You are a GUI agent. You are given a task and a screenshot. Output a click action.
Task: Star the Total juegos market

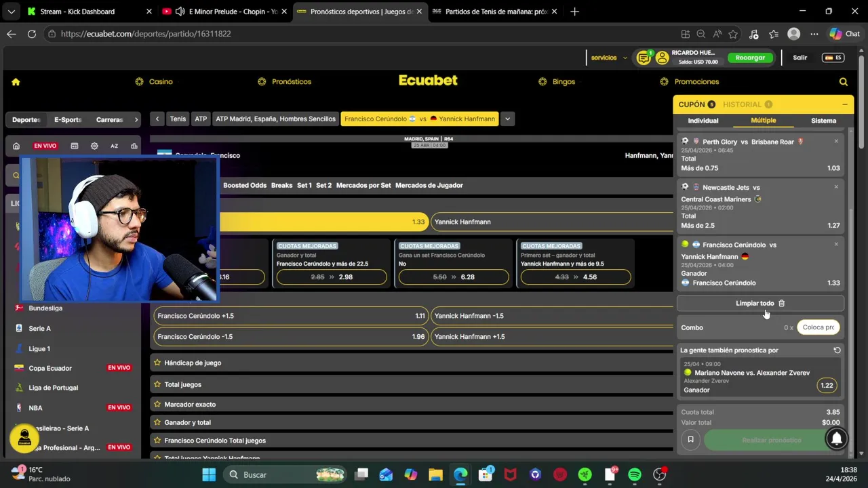(157, 384)
